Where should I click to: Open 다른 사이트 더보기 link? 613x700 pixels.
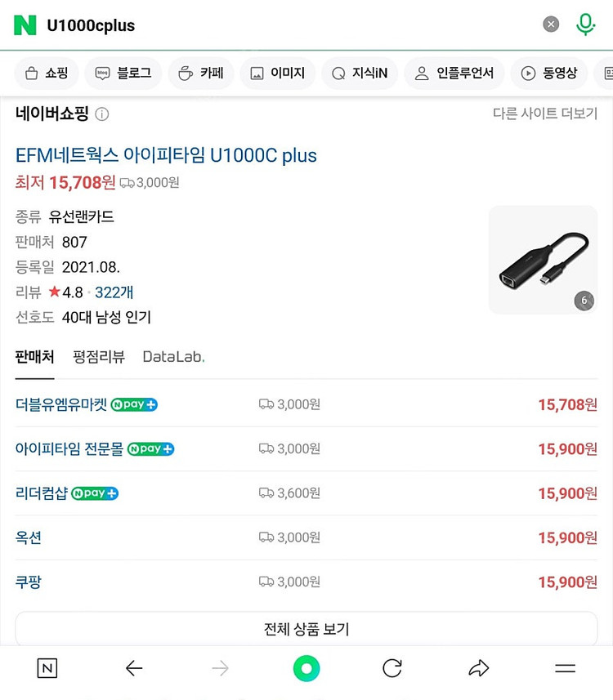544,114
